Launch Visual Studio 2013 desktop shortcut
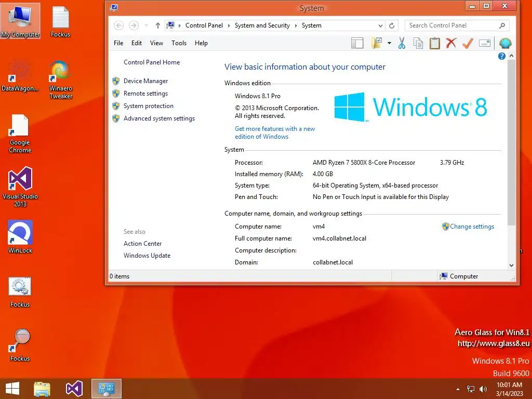 coord(20,187)
